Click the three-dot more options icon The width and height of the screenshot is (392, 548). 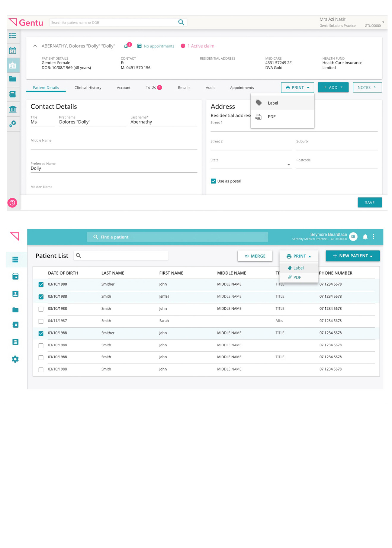tap(373, 237)
